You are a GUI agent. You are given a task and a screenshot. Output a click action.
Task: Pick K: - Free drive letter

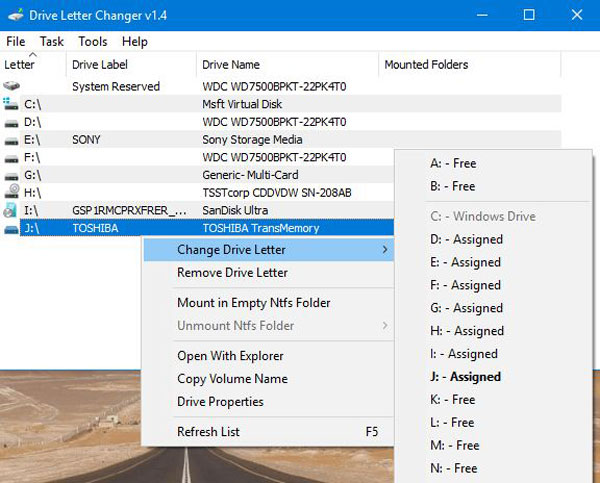click(453, 400)
